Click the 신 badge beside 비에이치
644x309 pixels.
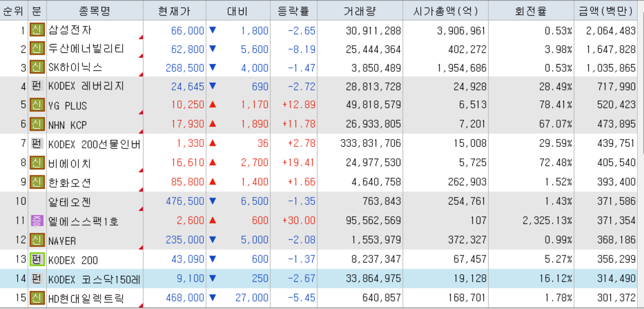tap(37, 163)
